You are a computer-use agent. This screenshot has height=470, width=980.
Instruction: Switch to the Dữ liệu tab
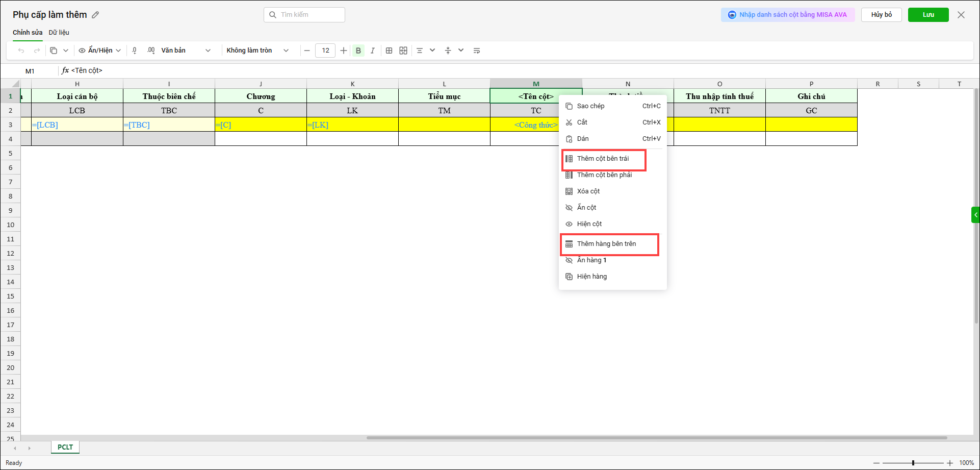tap(59, 33)
